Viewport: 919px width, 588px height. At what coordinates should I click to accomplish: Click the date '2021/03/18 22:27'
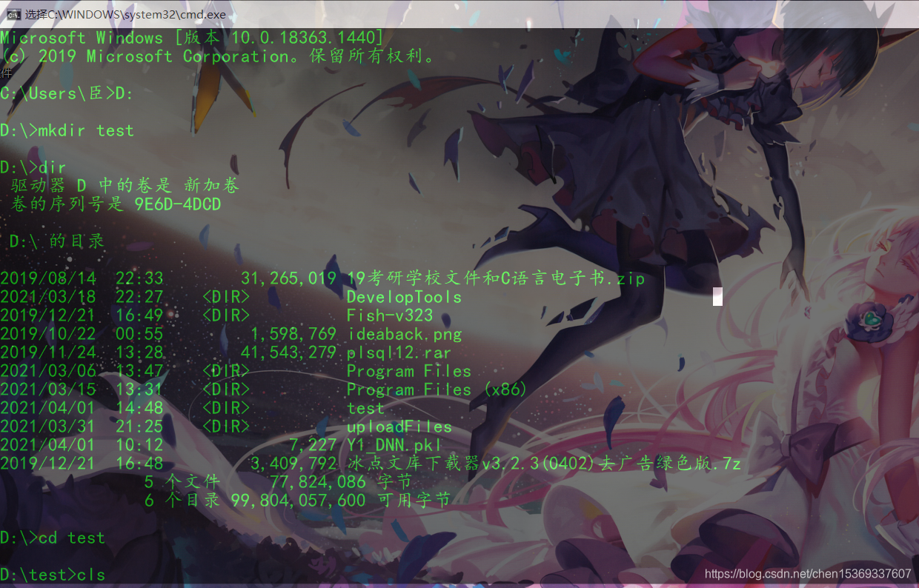pyautogui.click(x=82, y=297)
